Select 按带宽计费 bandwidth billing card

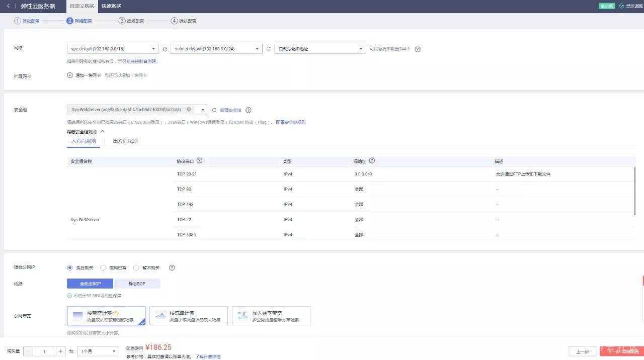point(106,316)
